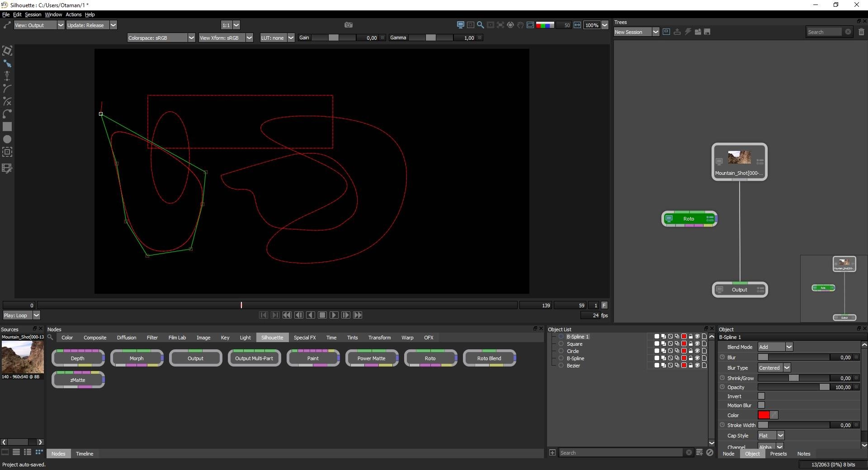Click the clear search X in Trees panel
This screenshot has width=868, height=470.
coord(848,32)
